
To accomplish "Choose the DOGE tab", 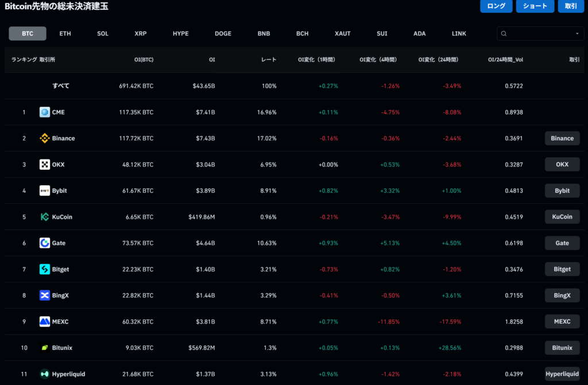I will [x=223, y=34].
